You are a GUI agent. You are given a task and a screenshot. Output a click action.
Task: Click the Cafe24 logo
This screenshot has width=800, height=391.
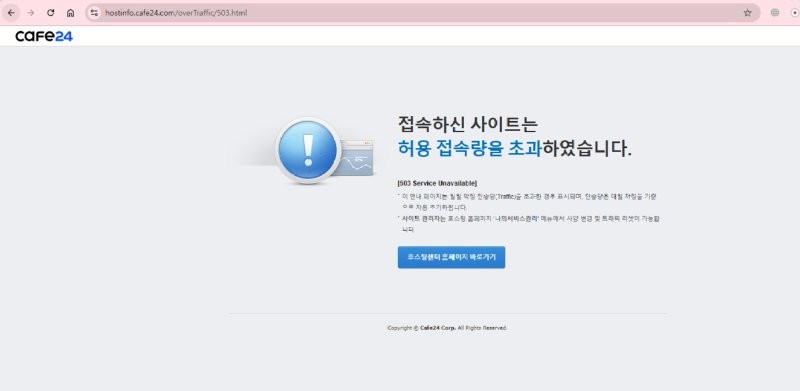coord(44,36)
